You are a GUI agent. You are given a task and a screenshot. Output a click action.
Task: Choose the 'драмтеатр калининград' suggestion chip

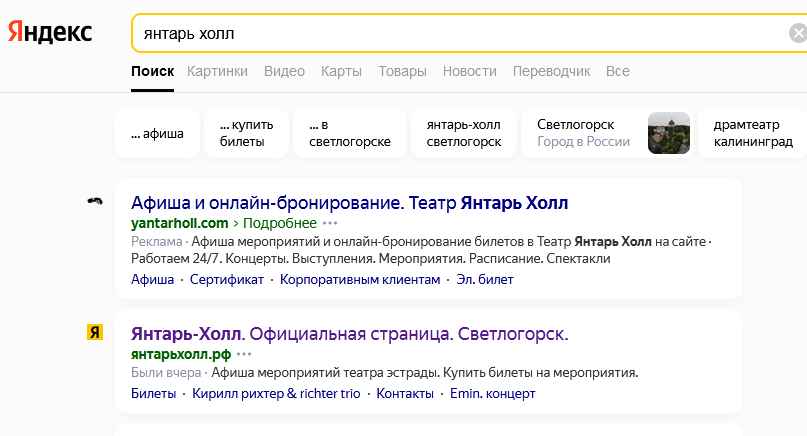[753, 133]
